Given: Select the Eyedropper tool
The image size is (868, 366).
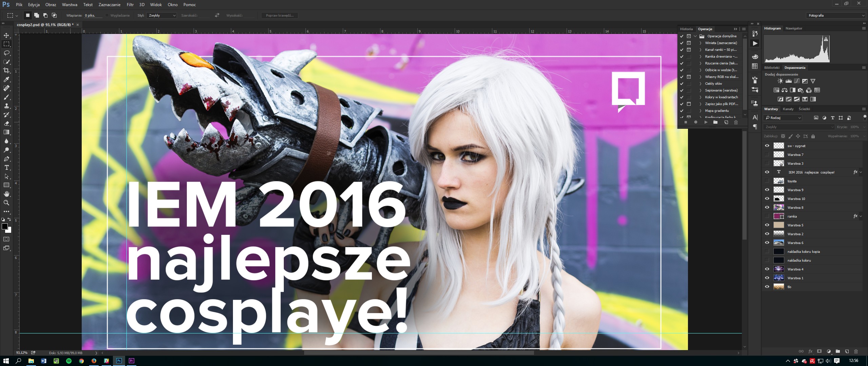Looking at the screenshot, I should (6, 79).
